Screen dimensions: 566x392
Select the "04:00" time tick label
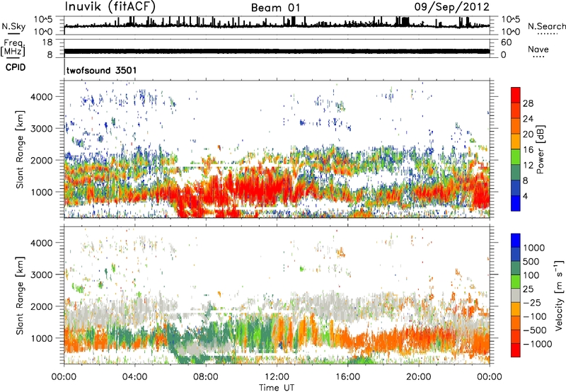point(134,377)
